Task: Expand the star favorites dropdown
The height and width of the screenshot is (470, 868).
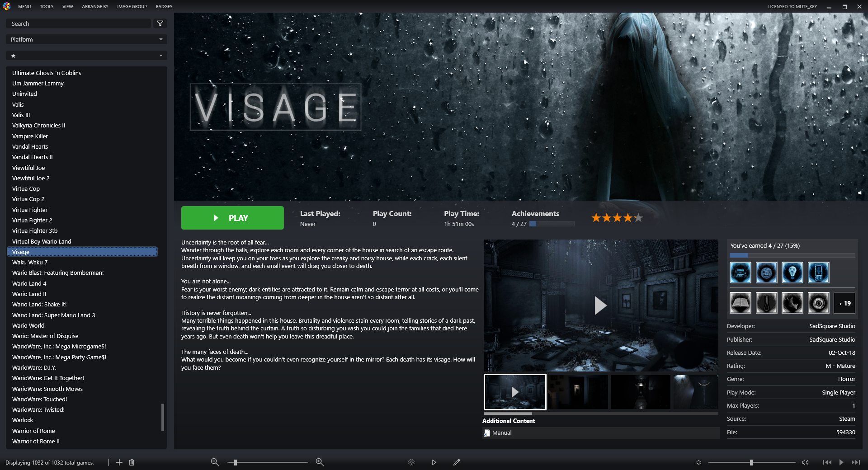Action: [86, 56]
